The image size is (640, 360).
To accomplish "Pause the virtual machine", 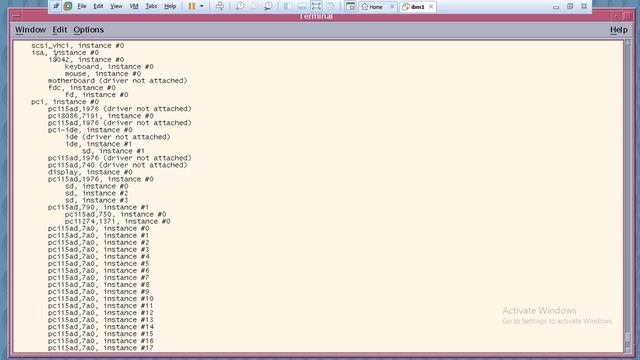I will 191,6.
